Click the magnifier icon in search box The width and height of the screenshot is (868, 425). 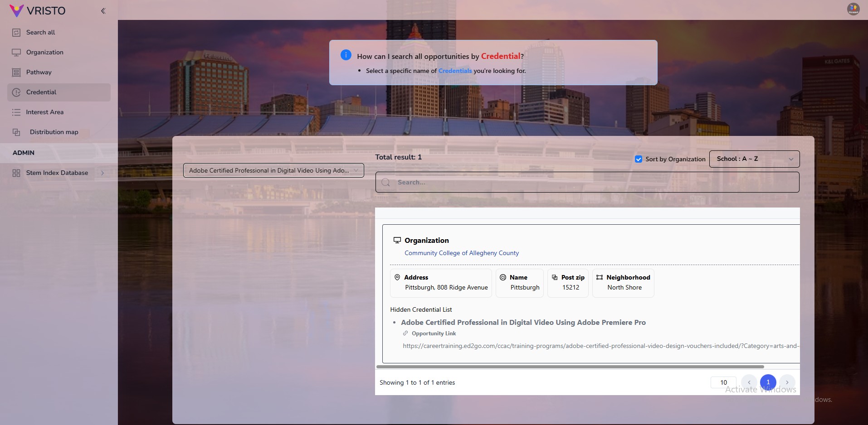coord(386,182)
